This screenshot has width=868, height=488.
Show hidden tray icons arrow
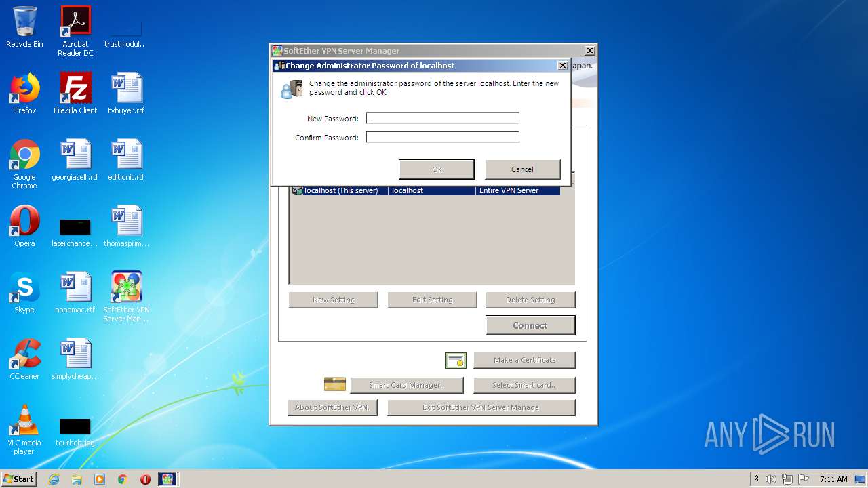coord(757,479)
